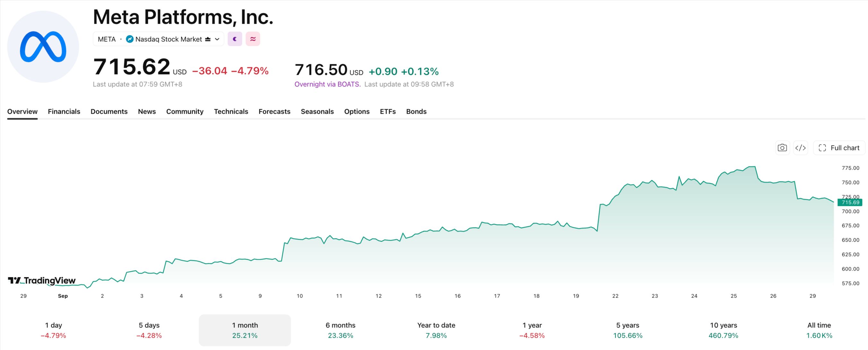Open the META Nasdaq exchange selector dropdown
The width and height of the screenshot is (868, 350).
158,39
